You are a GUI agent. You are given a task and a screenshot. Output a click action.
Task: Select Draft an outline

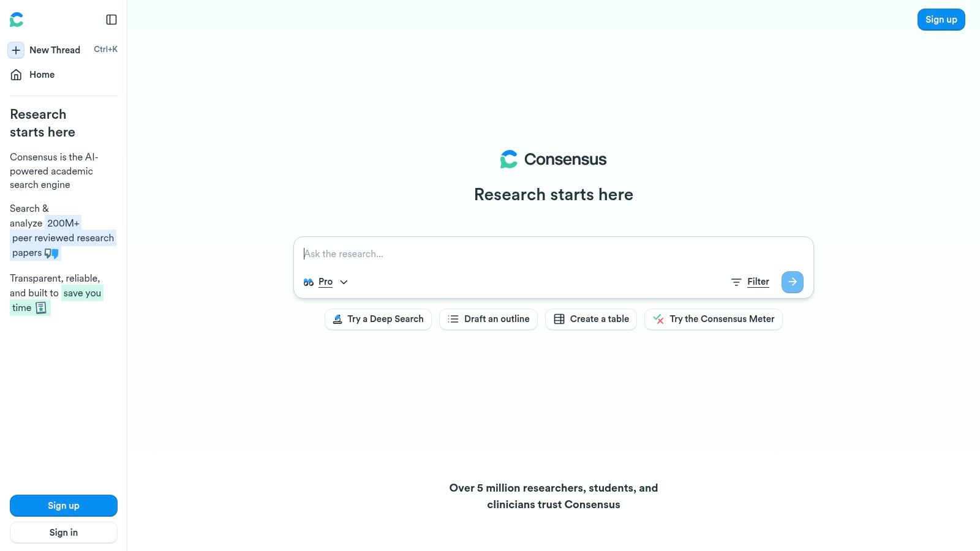[488, 319]
